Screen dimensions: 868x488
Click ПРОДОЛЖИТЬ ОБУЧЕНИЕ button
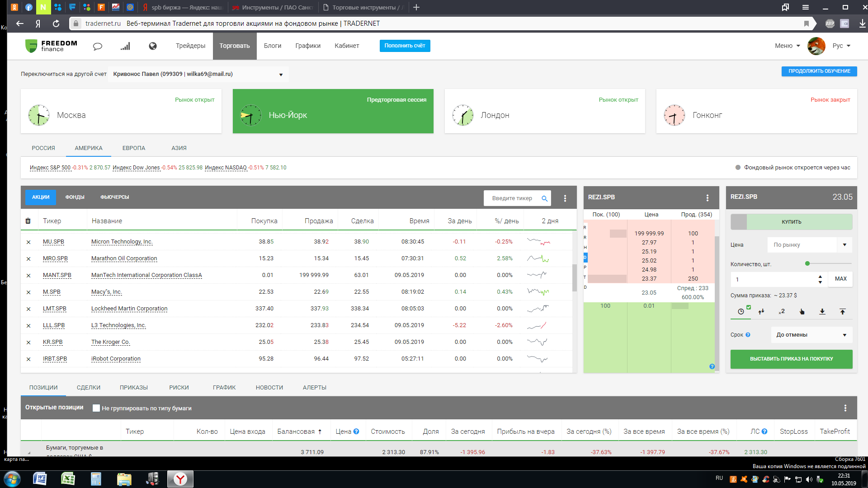pyautogui.click(x=819, y=71)
